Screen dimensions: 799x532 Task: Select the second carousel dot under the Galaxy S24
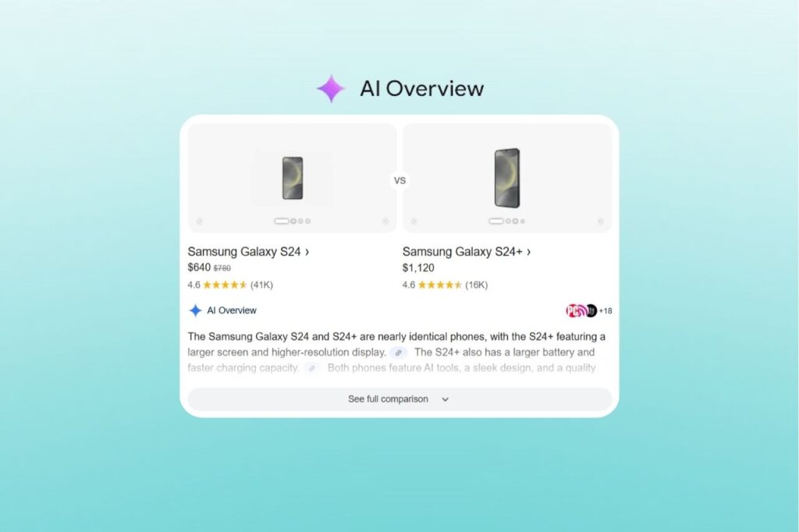tap(293, 222)
